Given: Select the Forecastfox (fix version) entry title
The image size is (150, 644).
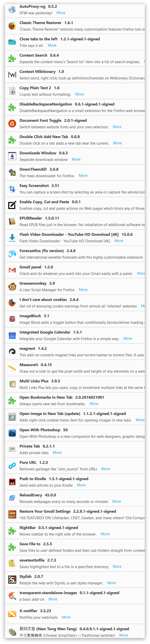Looking at the screenshot, I should [x=41, y=251].
